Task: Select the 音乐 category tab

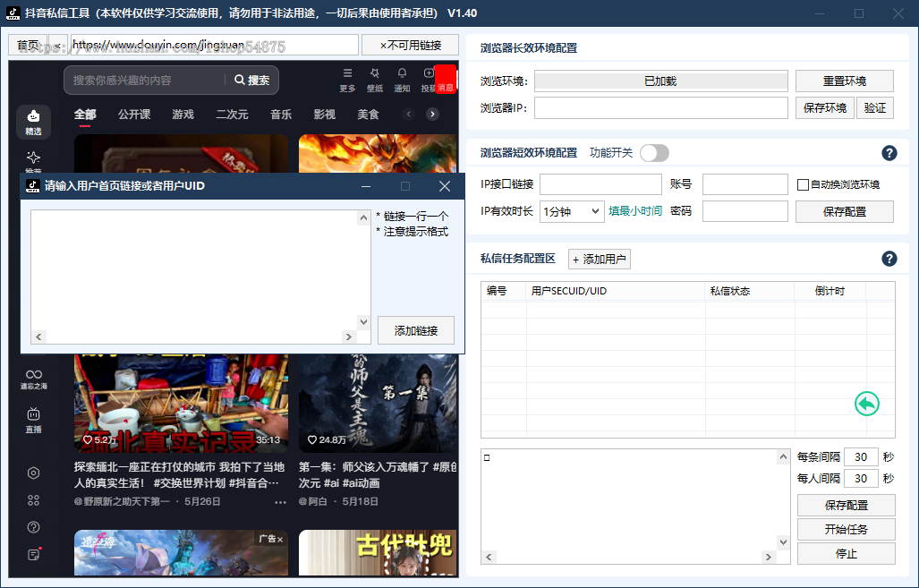Action: (281, 115)
